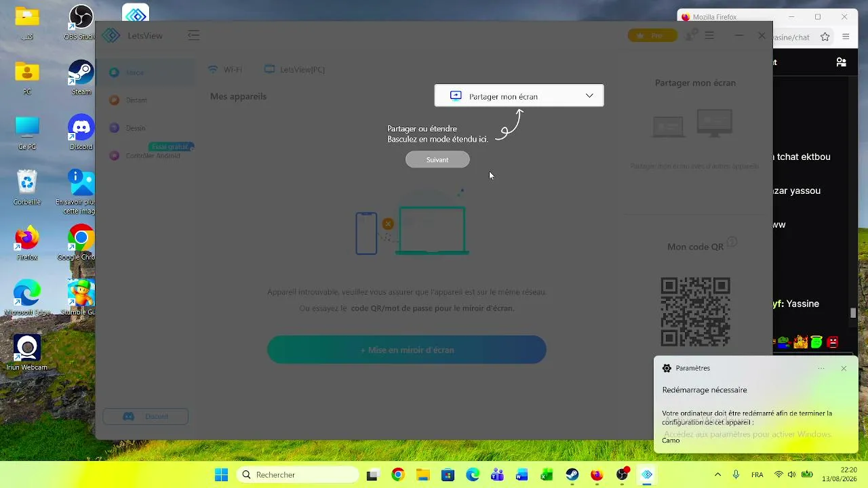Open Task View in the taskbar

point(372,475)
